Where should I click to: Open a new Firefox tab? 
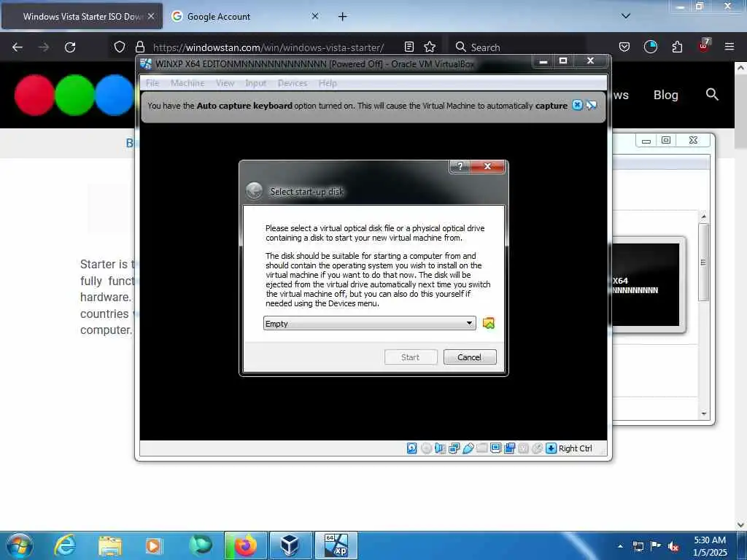pos(342,17)
